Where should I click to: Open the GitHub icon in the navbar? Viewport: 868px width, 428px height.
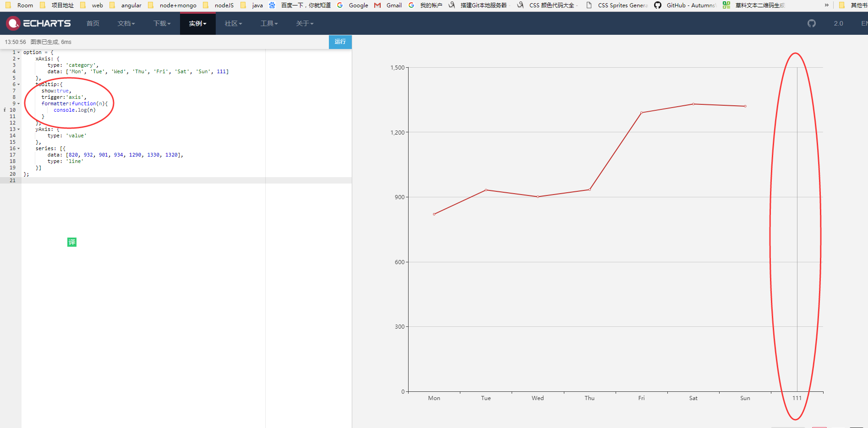[x=811, y=23]
